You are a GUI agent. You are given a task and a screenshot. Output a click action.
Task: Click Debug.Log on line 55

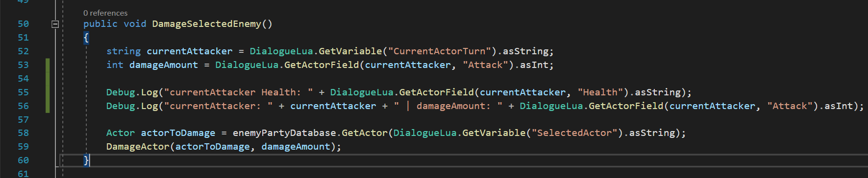click(x=132, y=92)
